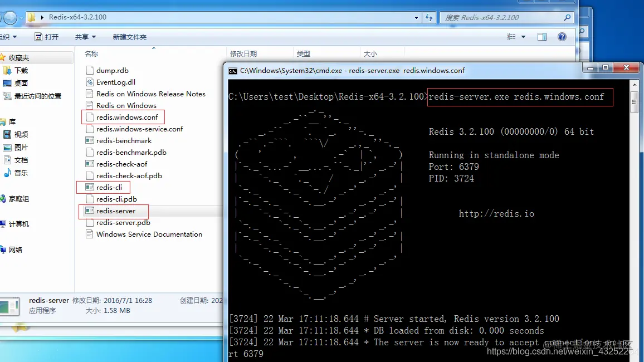The height and width of the screenshot is (362, 644).
Task: Select the redis.windows.conf file
Action: (122, 117)
